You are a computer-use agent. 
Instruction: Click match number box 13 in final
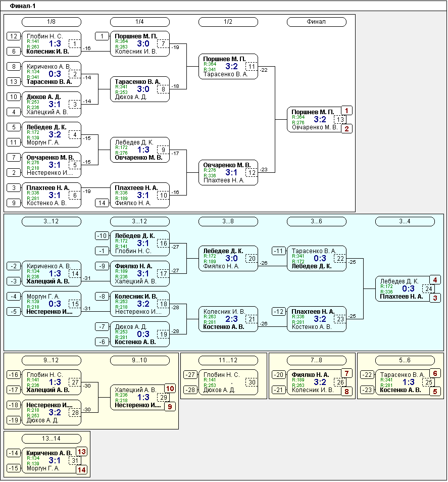point(340,120)
